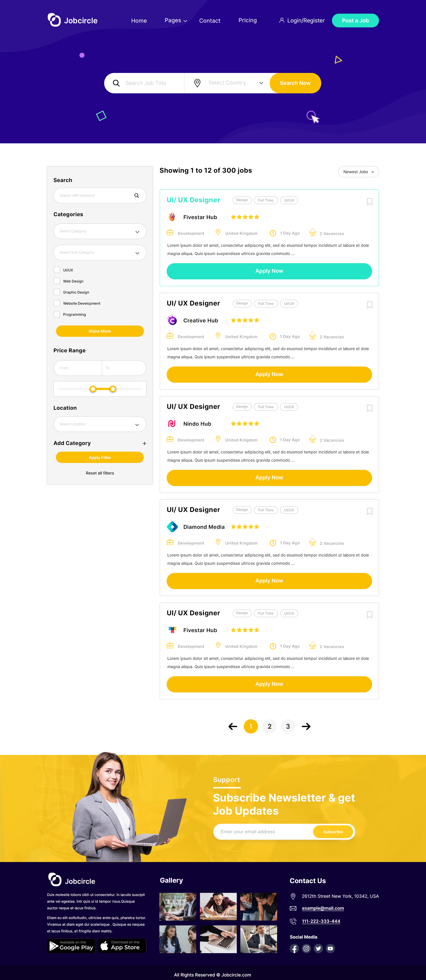The width and height of the screenshot is (426, 980).
Task: Open Jobcircle's Twitter social media icon
Action: (x=318, y=949)
